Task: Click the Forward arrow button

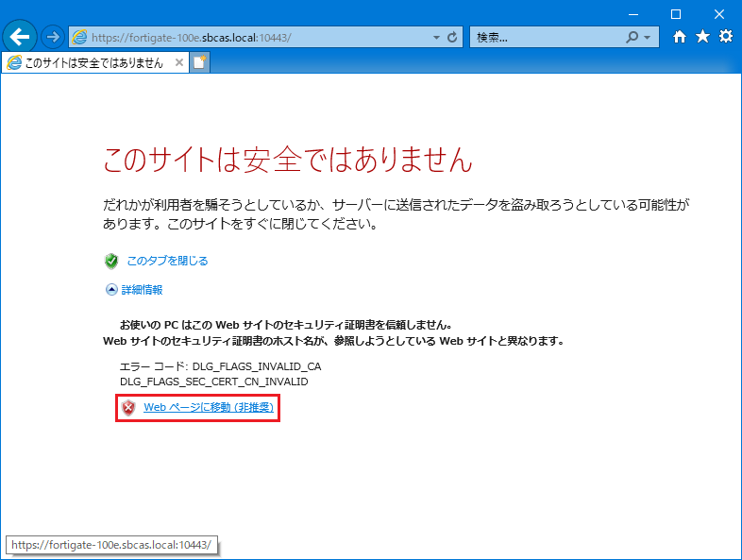Action: pos(52,37)
